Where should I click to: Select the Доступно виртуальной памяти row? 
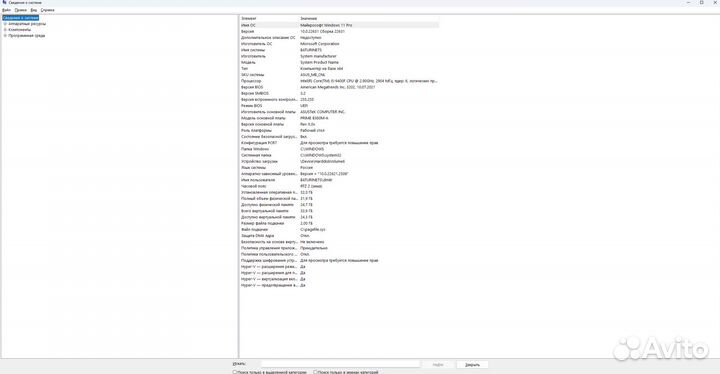pyautogui.click(x=339, y=217)
